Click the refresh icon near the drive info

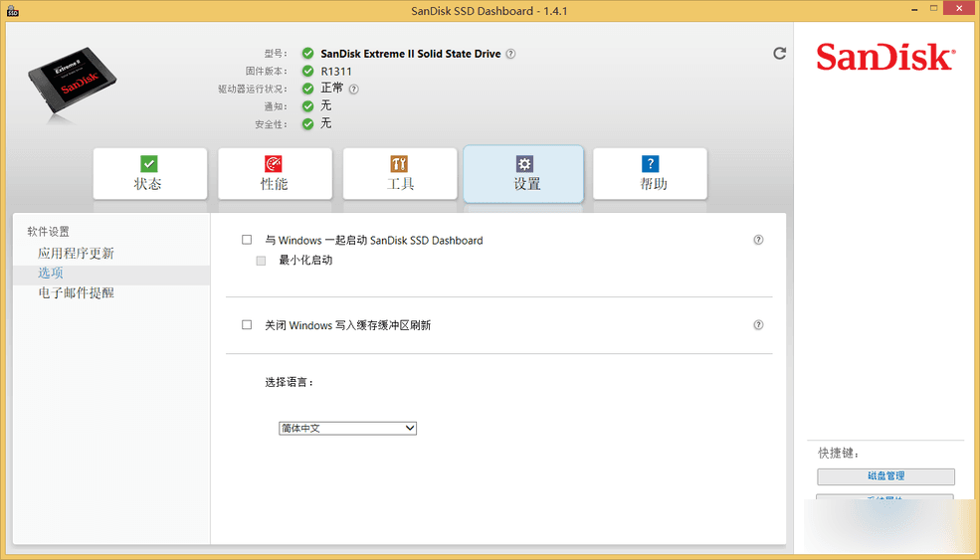point(779,53)
